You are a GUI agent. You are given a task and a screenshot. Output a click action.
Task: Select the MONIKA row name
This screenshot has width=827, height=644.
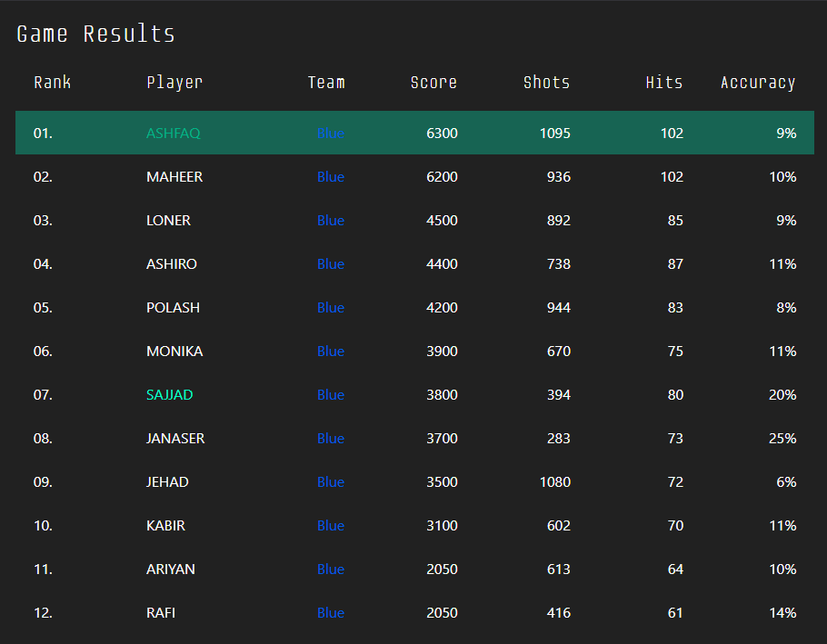[174, 352]
